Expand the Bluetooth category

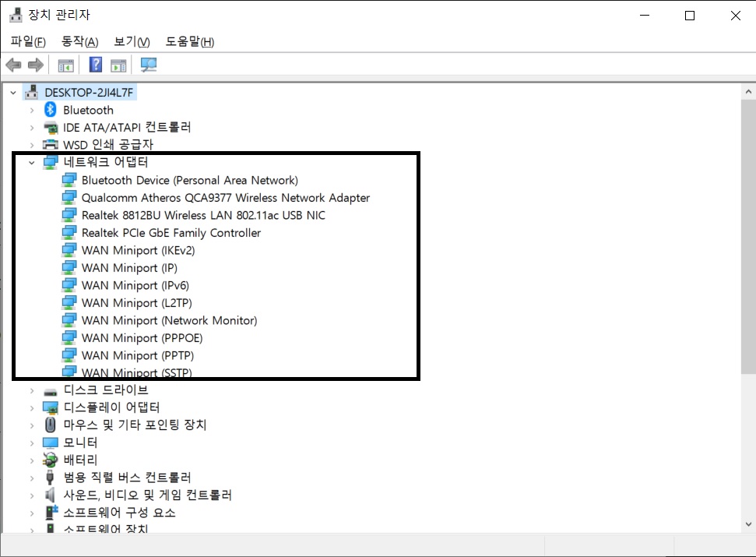(32, 111)
